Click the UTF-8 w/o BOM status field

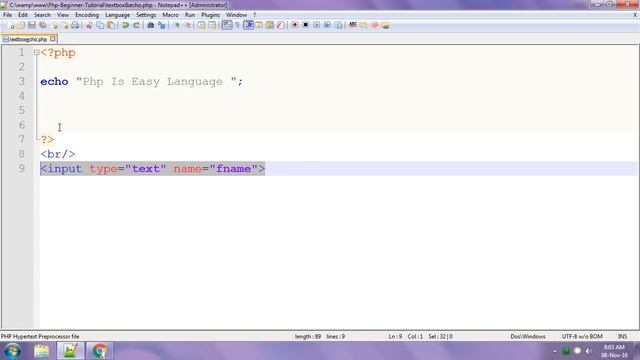click(x=582, y=336)
